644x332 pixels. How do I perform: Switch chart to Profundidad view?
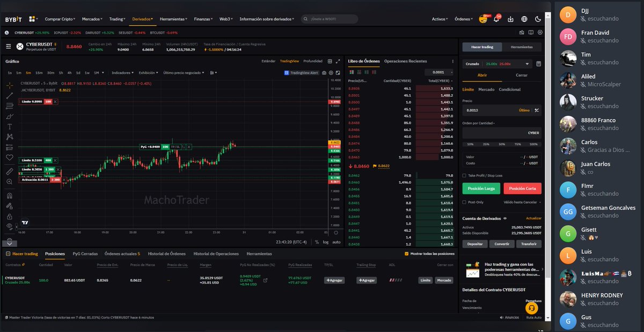point(313,61)
